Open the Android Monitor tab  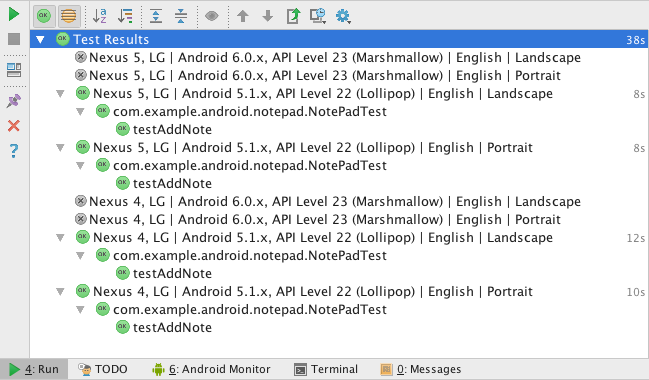coord(211,369)
